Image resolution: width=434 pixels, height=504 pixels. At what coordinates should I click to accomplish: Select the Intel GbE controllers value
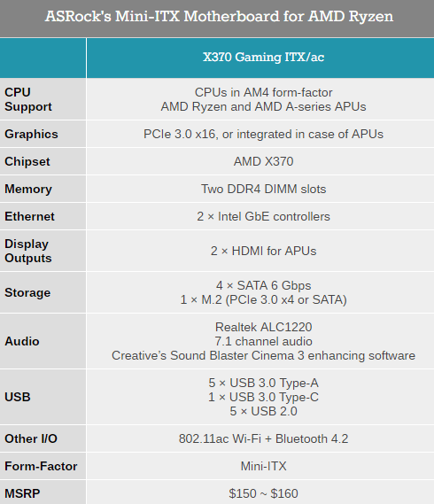pos(263,216)
